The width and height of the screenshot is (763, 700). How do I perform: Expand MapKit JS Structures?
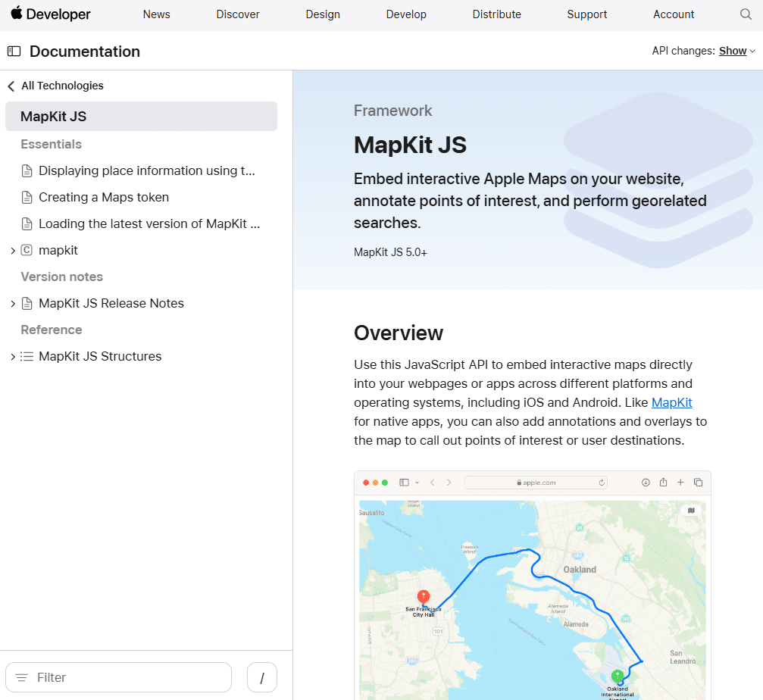[x=13, y=357]
